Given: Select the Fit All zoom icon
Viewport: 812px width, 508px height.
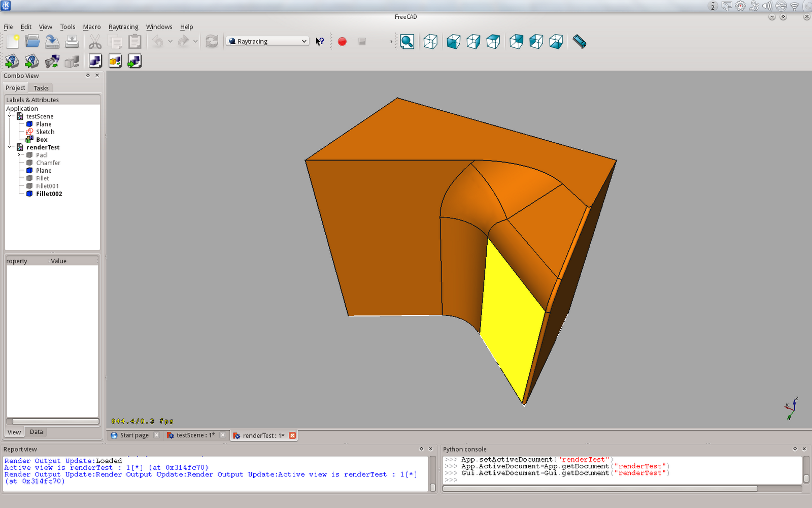Looking at the screenshot, I should [x=407, y=41].
